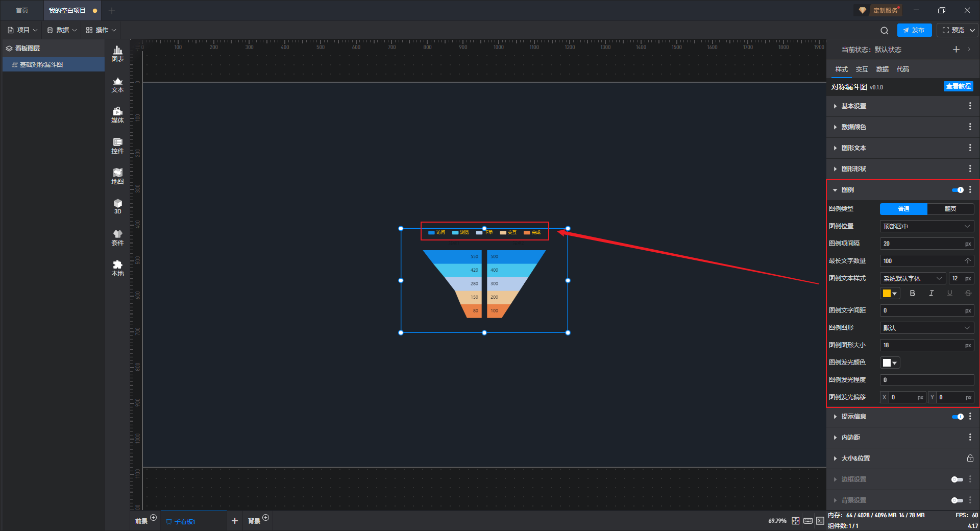Screen dimensions: 980x531
Task: Open the 操作 menu
Action: coord(101,30)
